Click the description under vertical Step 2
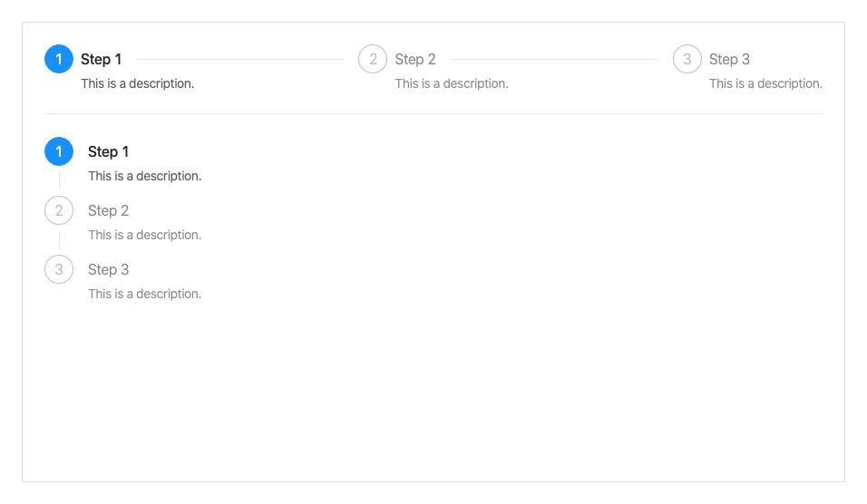This screenshot has width=867, height=504. pyautogui.click(x=144, y=235)
